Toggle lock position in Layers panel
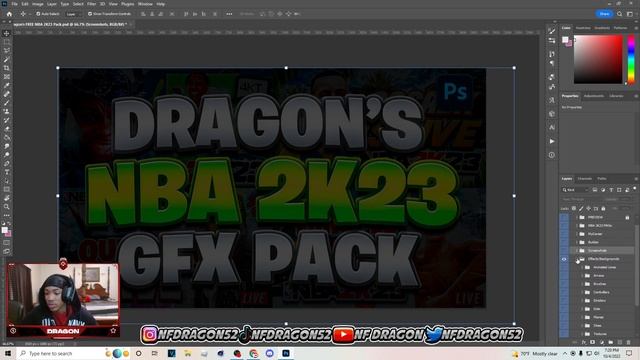 click(x=589, y=209)
